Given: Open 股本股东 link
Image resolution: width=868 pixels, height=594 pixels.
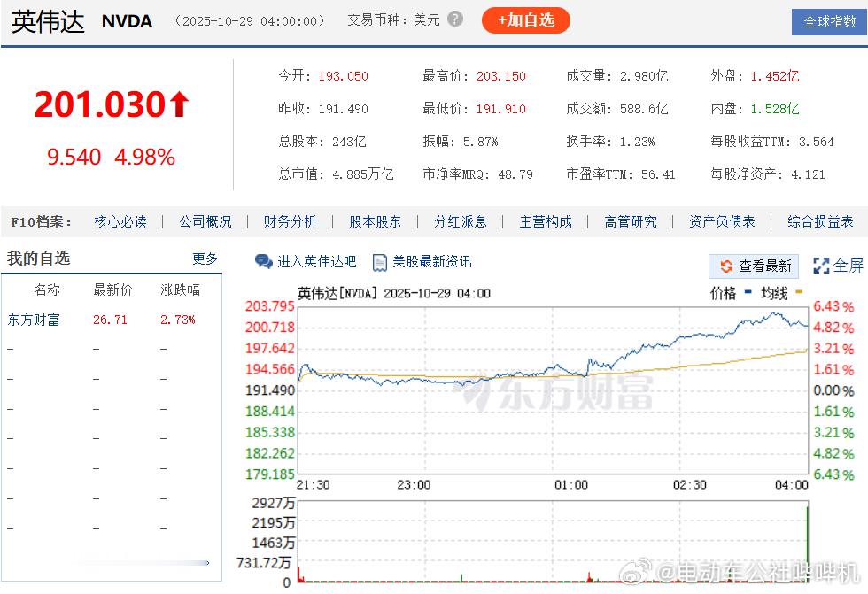Looking at the screenshot, I should tap(376, 222).
